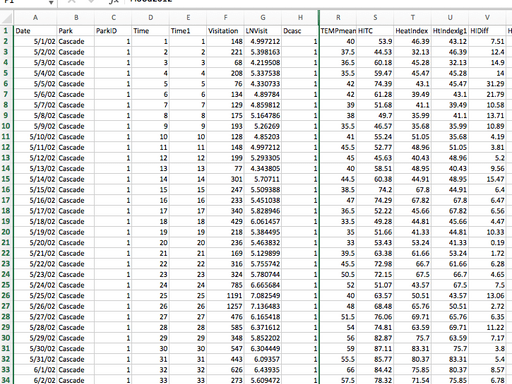The height and width of the screenshot is (384, 512).
Task: Select HIDiff cell with value 13.06
Action: click(487, 295)
